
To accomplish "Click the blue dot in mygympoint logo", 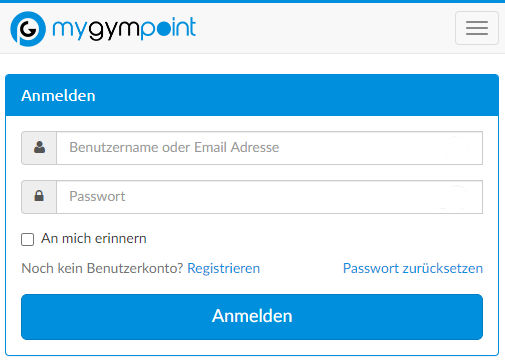I will click(x=163, y=29).
